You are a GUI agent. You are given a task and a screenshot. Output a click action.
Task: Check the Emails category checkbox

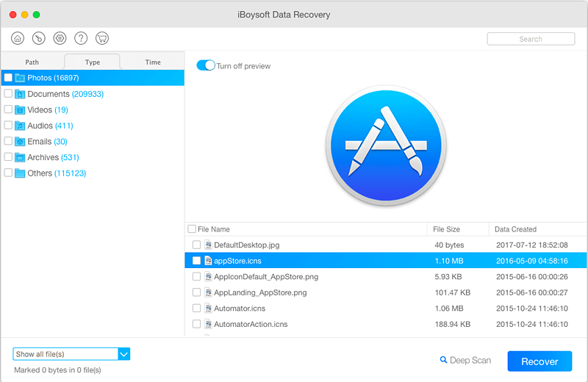coord(8,141)
